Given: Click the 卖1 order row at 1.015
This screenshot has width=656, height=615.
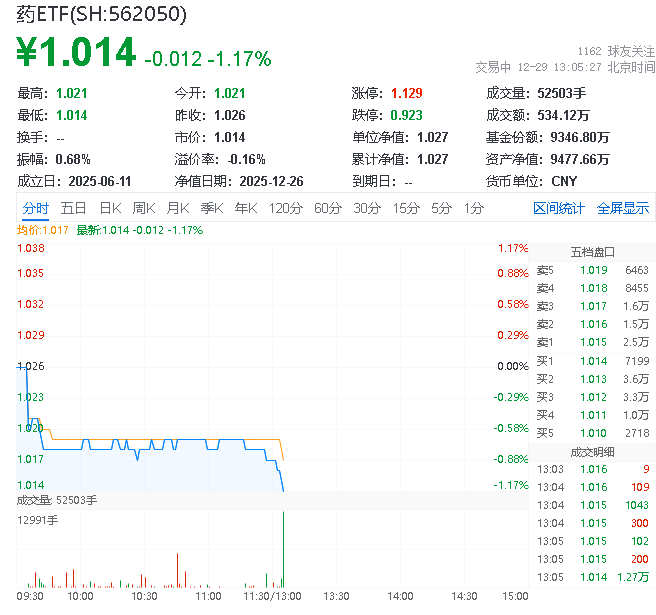Looking at the screenshot, I should (593, 342).
